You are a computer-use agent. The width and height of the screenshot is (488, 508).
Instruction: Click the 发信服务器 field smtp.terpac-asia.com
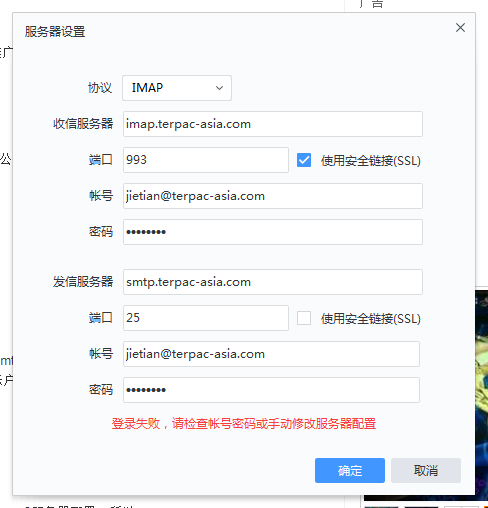(x=273, y=282)
